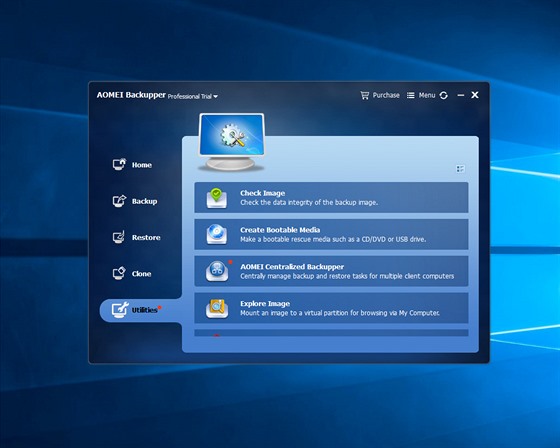Switch the utilities list view mode icon

460,169
